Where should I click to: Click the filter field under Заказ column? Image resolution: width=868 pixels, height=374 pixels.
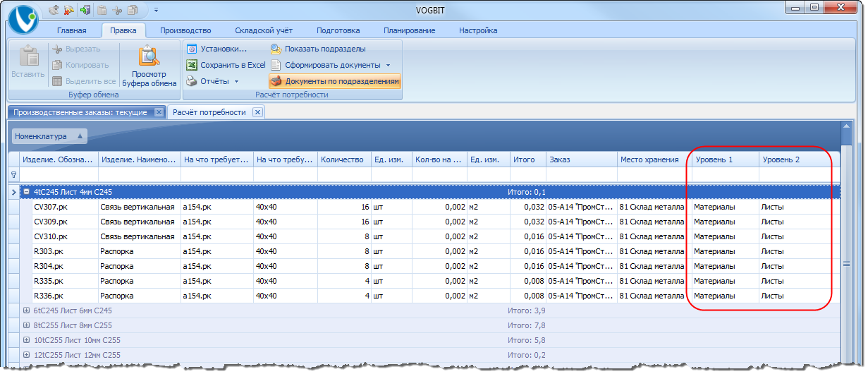(581, 174)
